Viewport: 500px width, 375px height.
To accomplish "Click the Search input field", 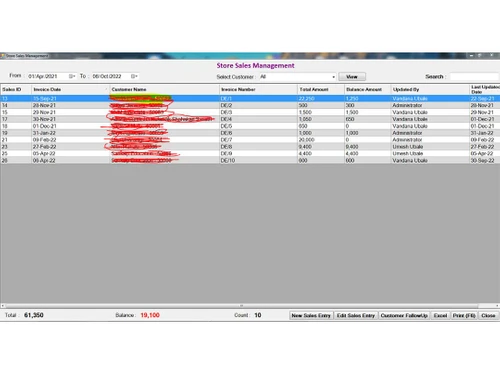I will click(x=474, y=77).
